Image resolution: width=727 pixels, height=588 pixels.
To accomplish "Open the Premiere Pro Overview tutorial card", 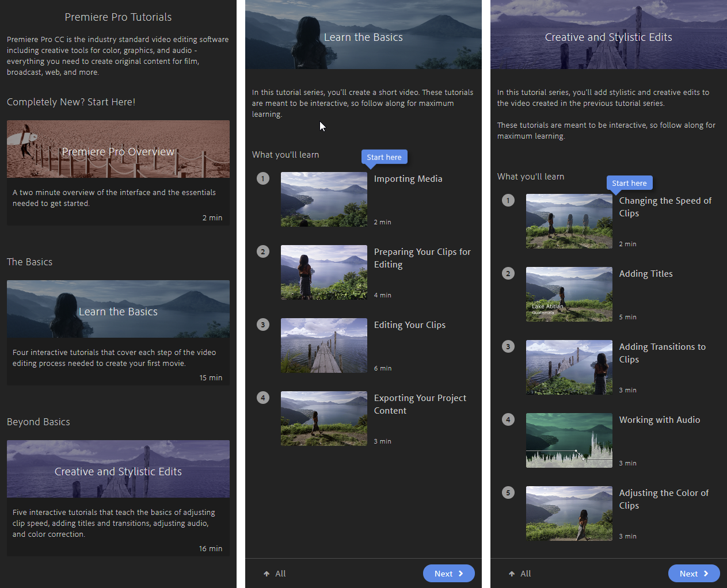I will 118,173.
